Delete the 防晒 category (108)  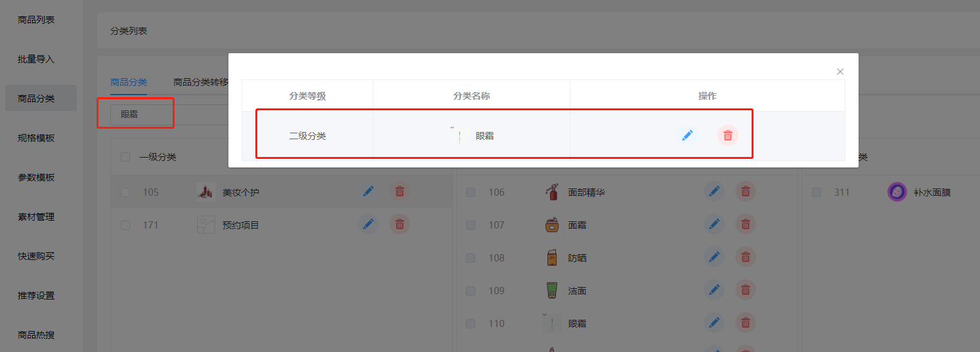(746, 257)
